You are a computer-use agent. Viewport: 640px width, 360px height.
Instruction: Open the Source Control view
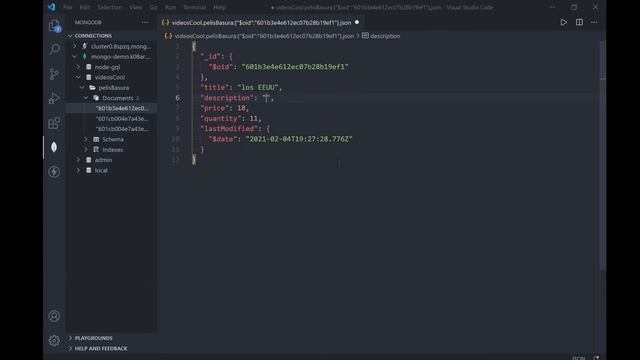pyautogui.click(x=54, y=74)
